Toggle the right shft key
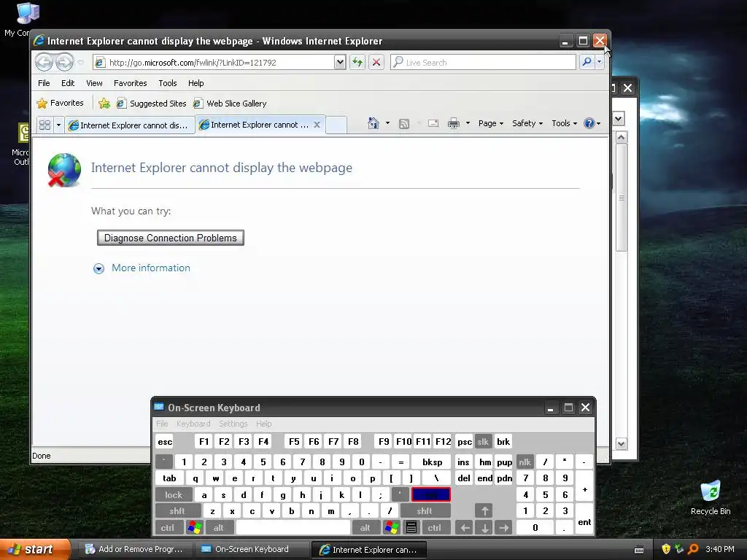 click(x=425, y=511)
